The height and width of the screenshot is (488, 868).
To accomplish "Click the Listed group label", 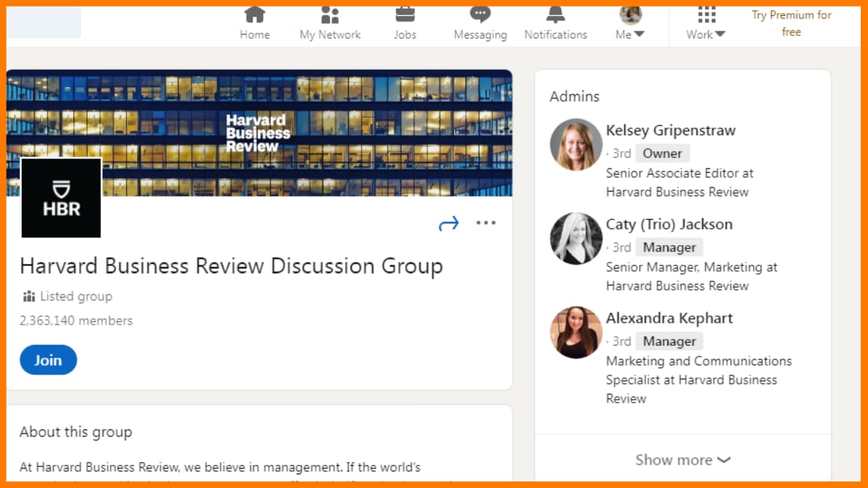I will point(76,296).
